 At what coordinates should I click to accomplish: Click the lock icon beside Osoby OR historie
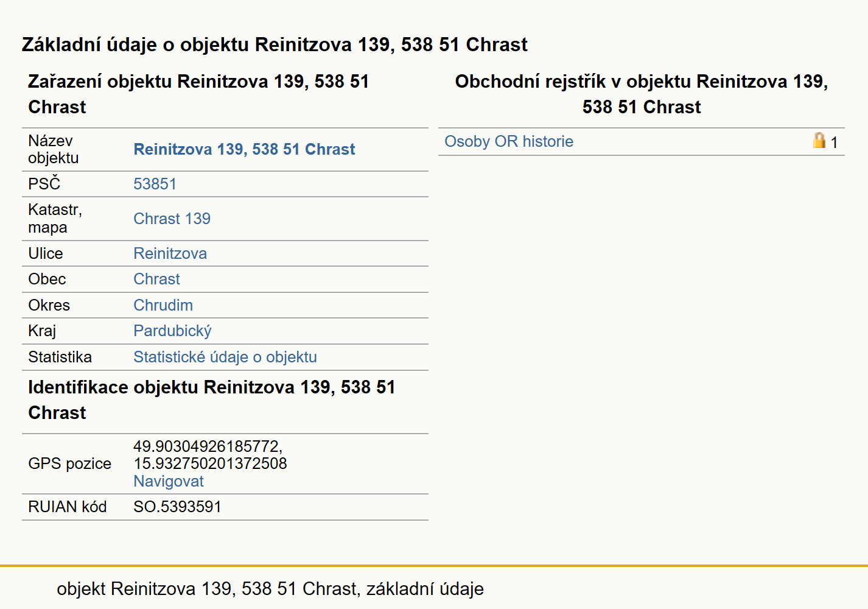click(819, 141)
